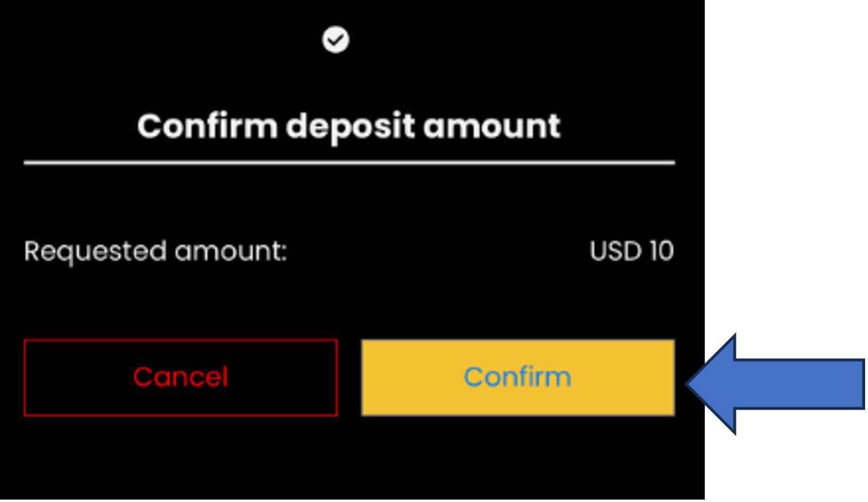
Task: Click the 'Confirm deposit amount' heading
Action: pyautogui.click(x=348, y=126)
